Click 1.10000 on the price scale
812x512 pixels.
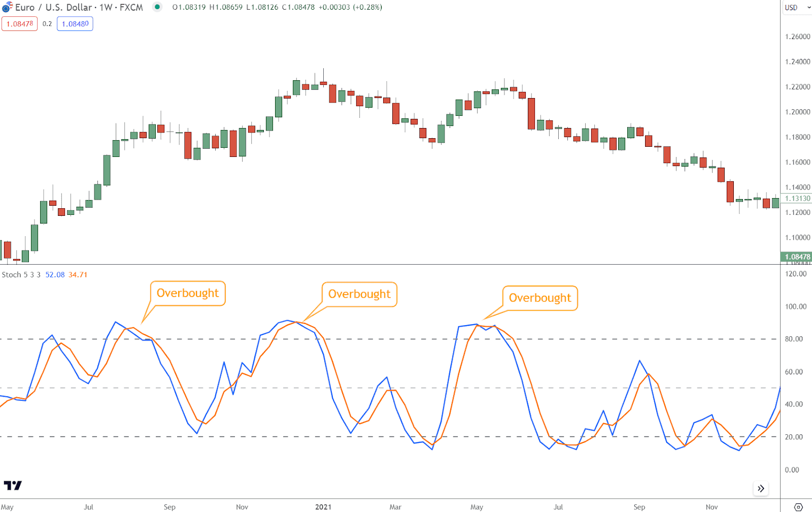pyautogui.click(x=797, y=238)
